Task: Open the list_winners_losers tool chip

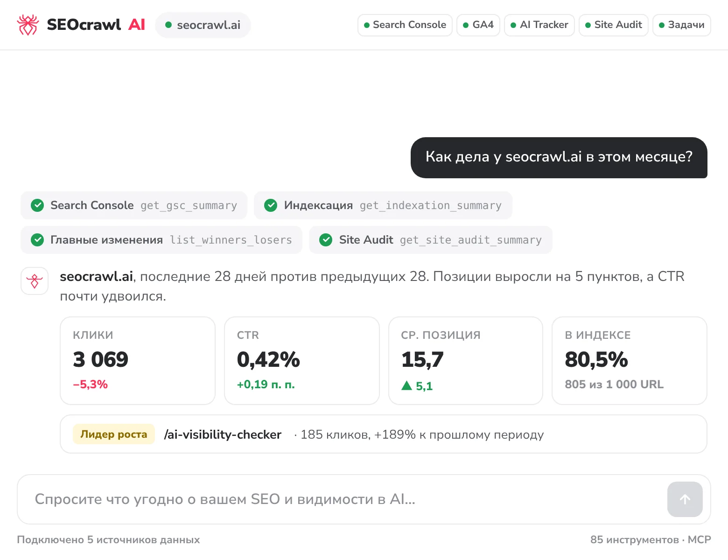Action: [161, 240]
